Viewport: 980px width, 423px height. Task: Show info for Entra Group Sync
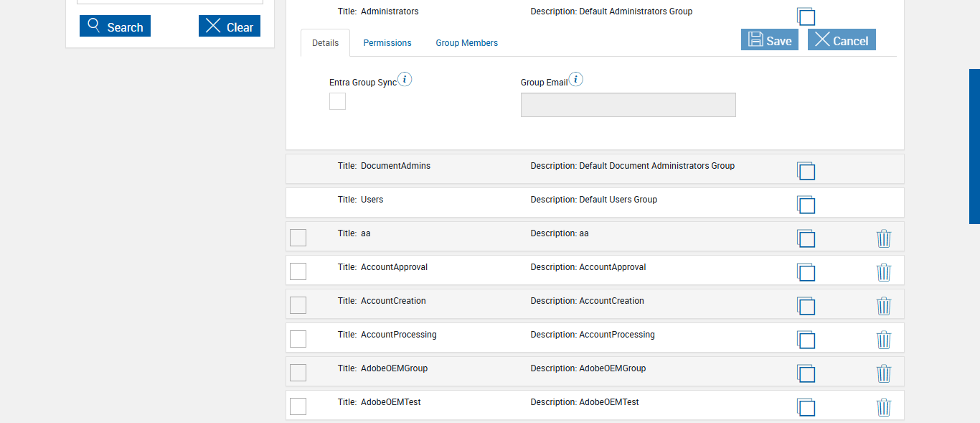coord(405,80)
